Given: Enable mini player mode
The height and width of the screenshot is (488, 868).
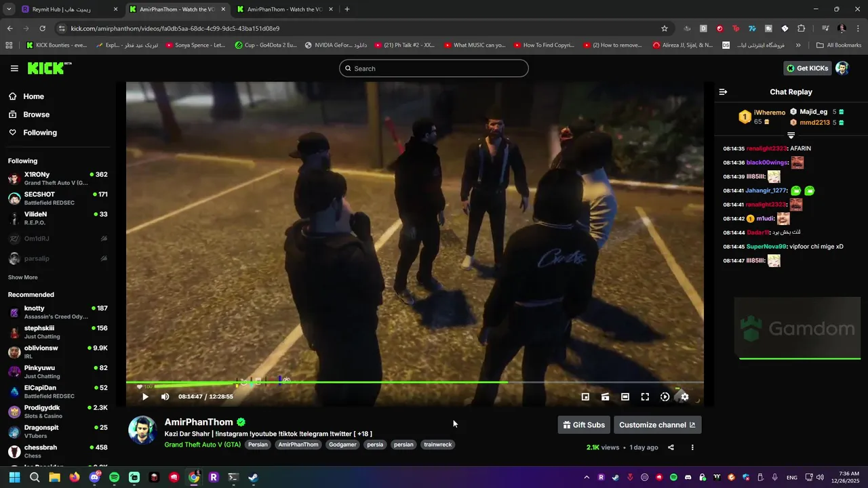Looking at the screenshot, I should (585, 396).
